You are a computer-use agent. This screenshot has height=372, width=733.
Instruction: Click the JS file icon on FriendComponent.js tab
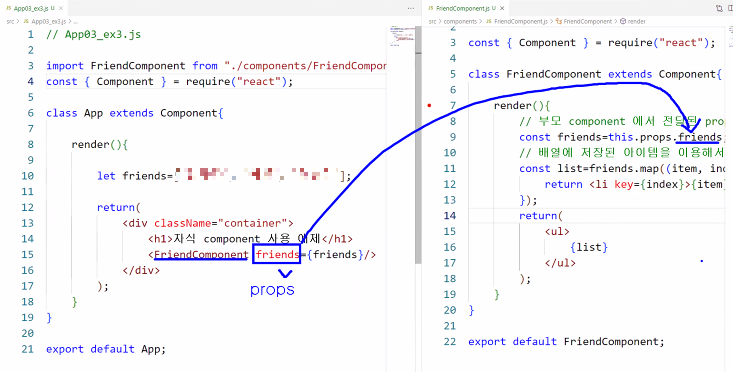[x=431, y=8]
